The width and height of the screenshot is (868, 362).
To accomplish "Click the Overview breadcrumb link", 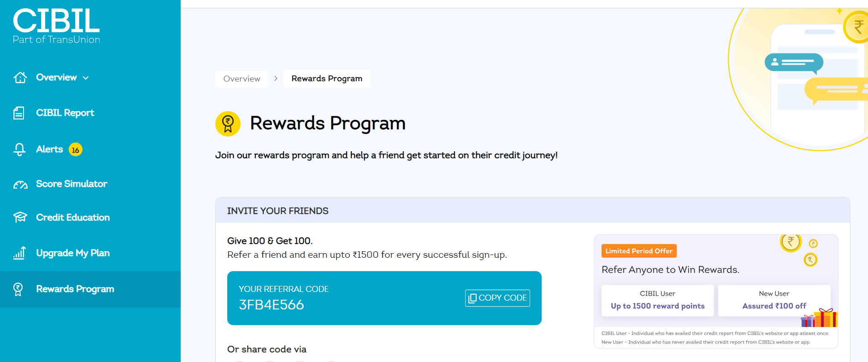I will pyautogui.click(x=242, y=79).
